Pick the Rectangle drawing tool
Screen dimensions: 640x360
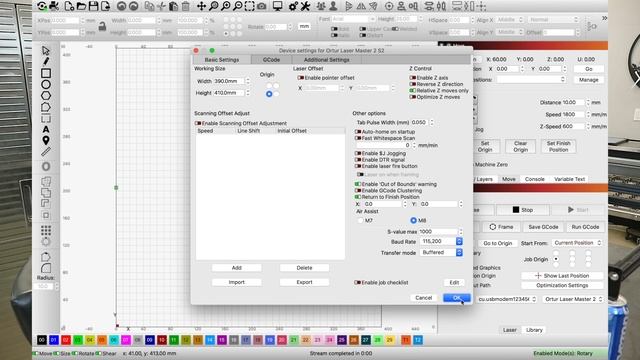pyautogui.click(x=46, y=73)
